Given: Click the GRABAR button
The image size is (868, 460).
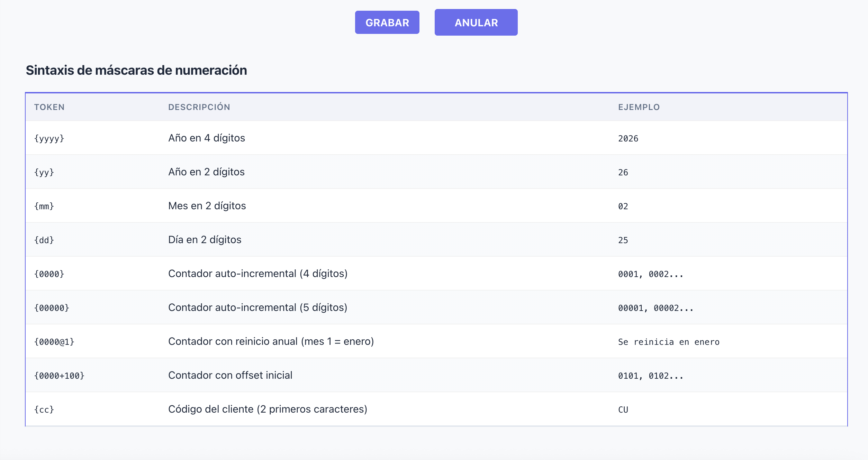Looking at the screenshot, I should pos(387,22).
